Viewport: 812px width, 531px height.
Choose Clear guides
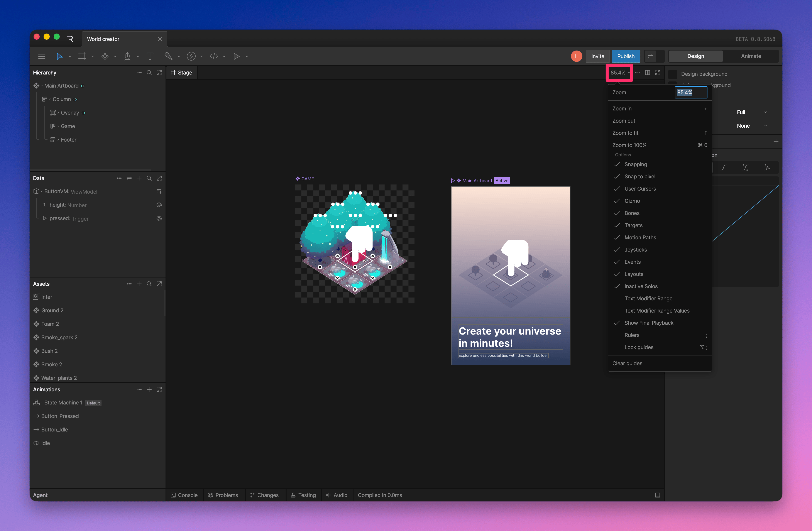(x=660, y=364)
